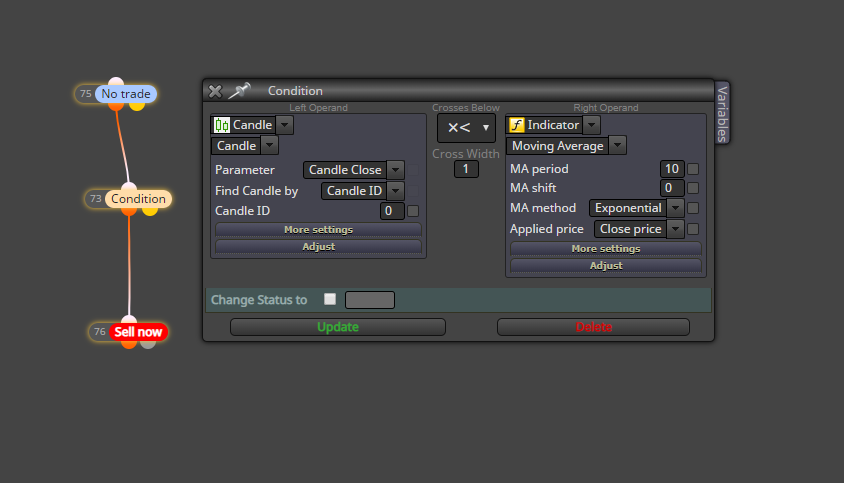Click the Left Operand header label

[318, 108]
